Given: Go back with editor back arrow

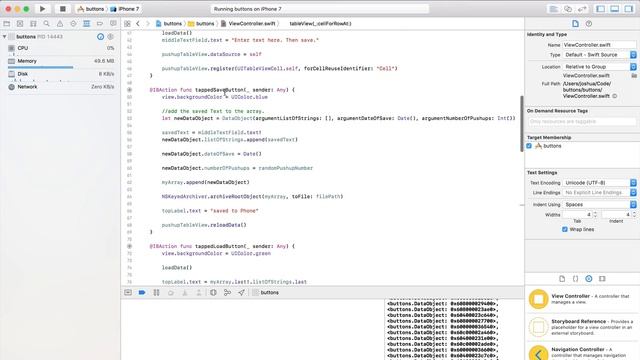Looking at the screenshot, I should 138,24.
